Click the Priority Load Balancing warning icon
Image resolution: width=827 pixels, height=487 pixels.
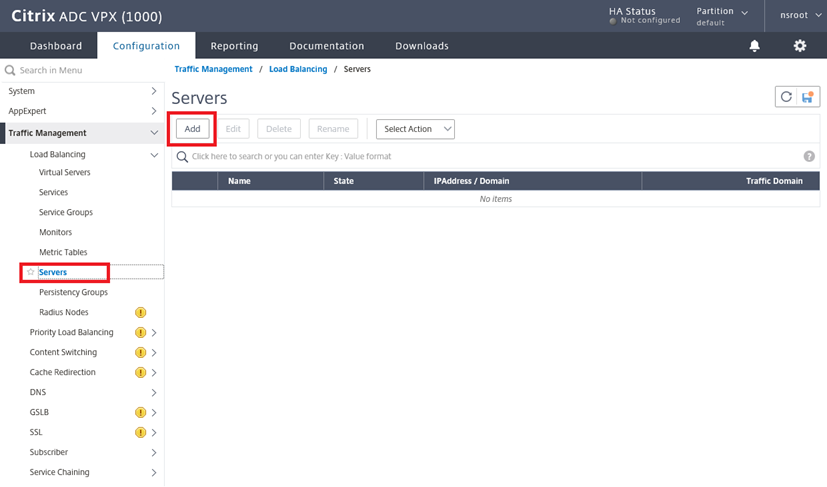[x=140, y=332]
